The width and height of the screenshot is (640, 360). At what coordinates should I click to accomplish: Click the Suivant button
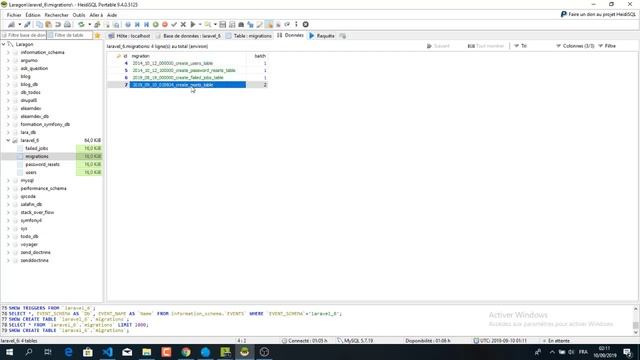coord(438,46)
